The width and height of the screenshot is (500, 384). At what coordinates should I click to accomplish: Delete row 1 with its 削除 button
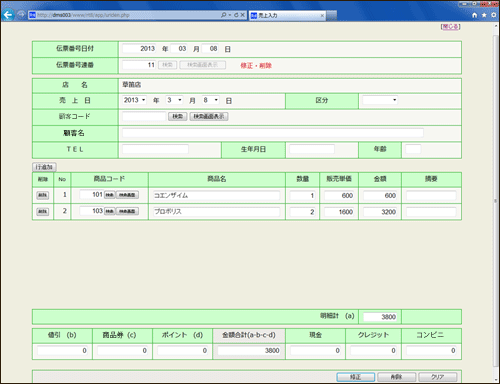point(43,195)
